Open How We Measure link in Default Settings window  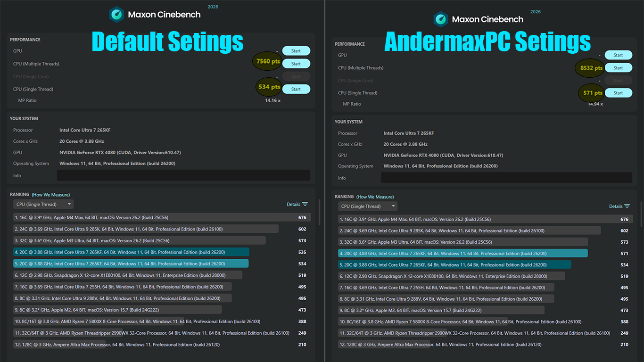coord(51,195)
